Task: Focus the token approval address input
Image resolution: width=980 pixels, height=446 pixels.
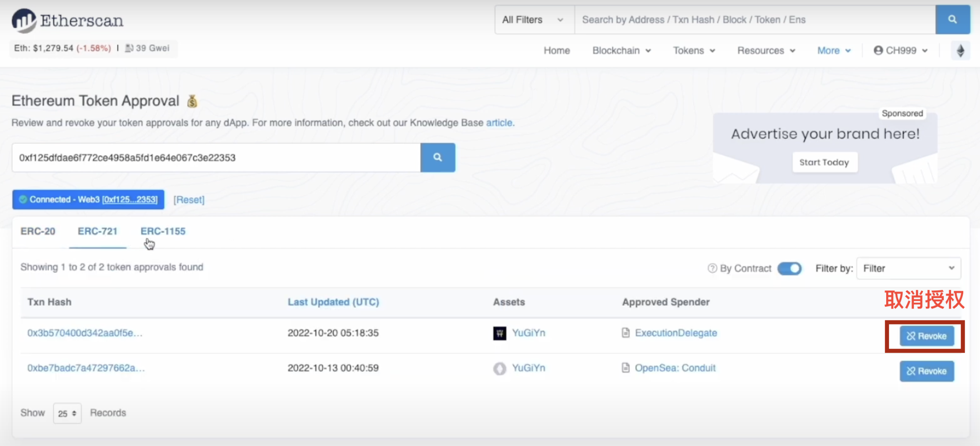Action: tap(216, 157)
